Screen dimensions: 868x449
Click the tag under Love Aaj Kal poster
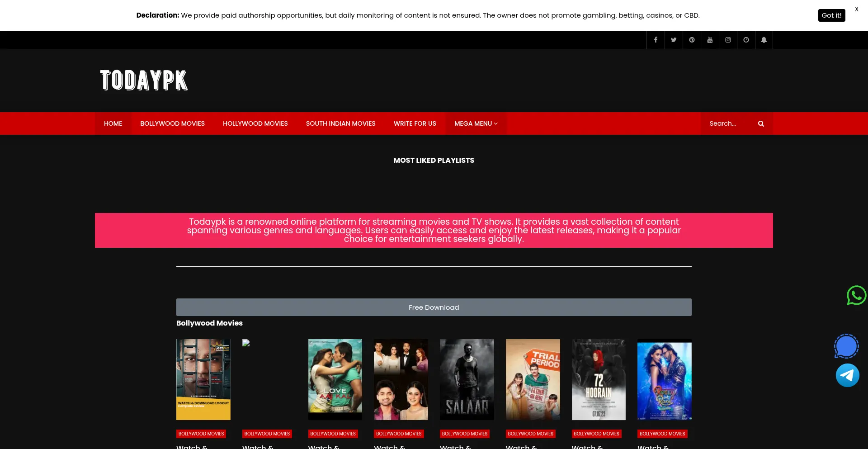(x=333, y=434)
